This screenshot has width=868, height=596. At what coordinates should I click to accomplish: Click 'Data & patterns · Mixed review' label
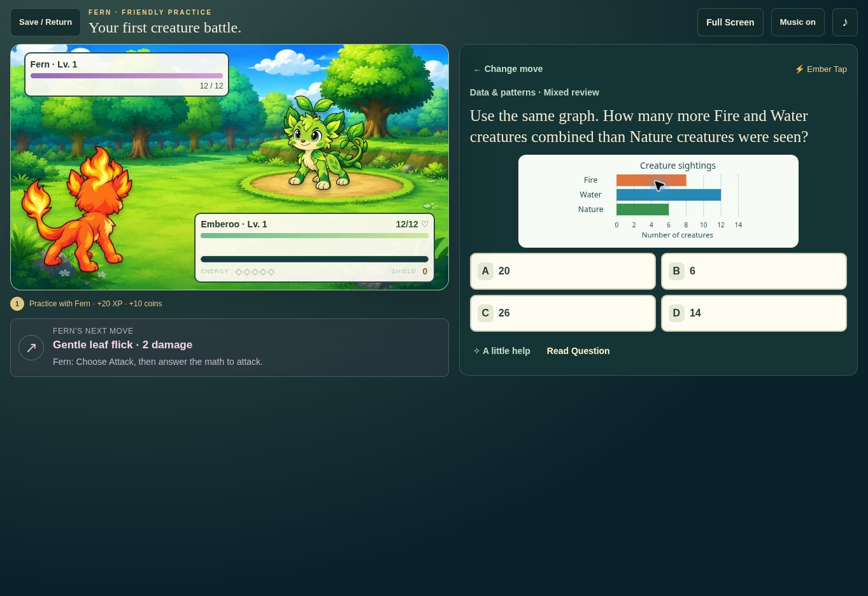pyautogui.click(x=534, y=92)
